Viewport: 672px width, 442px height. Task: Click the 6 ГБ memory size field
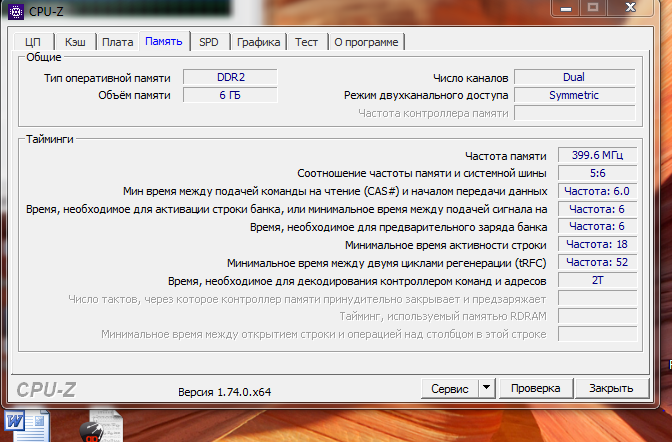(231, 95)
